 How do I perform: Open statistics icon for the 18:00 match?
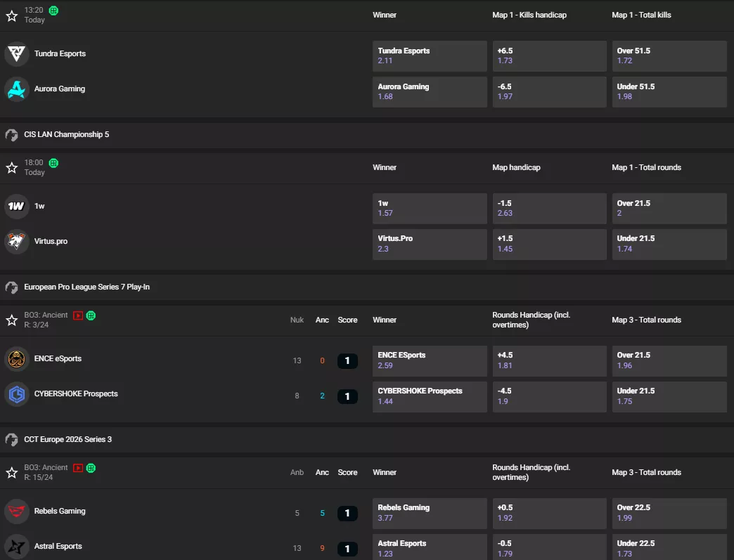coord(54,163)
